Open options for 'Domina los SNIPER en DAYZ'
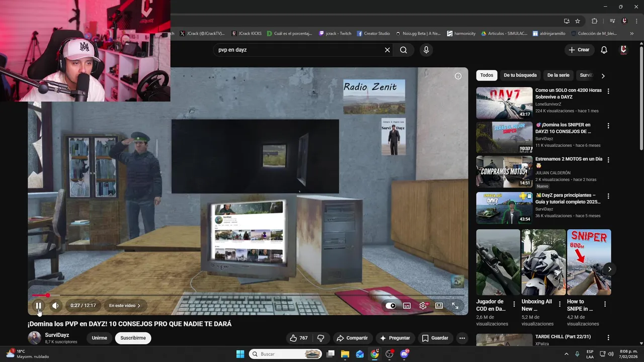 (608, 126)
